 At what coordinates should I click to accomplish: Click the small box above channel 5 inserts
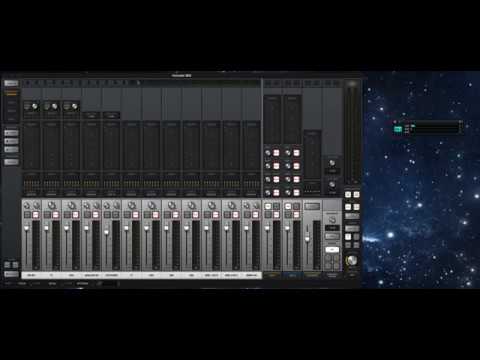[111, 116]
